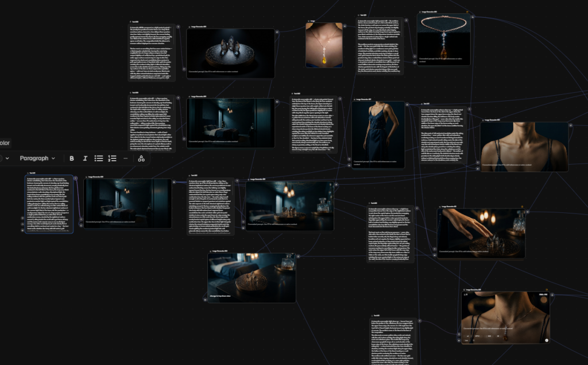This screenshot has height=365, width=588.
Task: Click the output handle of the pendant photo node
Action: point(345,26)
